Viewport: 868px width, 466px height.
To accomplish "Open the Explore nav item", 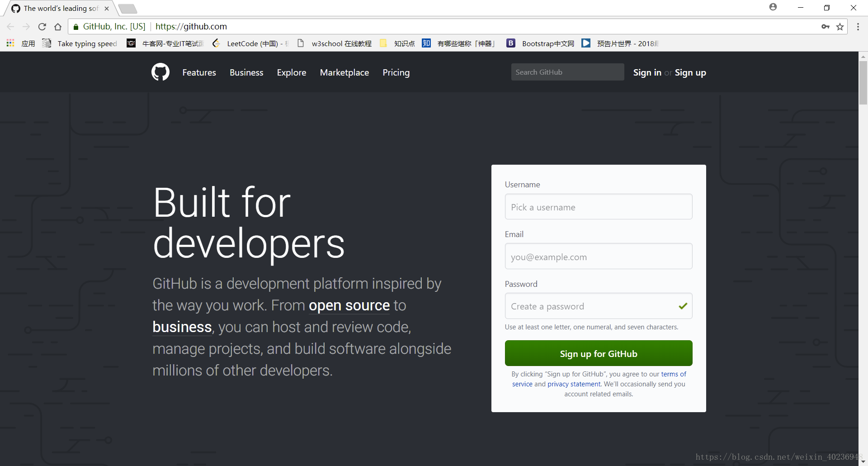I will (292, 72).
